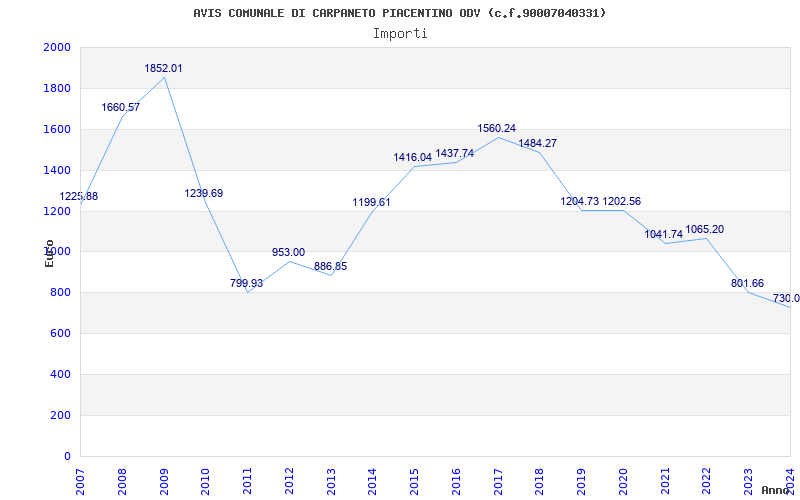Select data label 1202.56
Viewport: 800px width, 500px height.
pos(621,202)
